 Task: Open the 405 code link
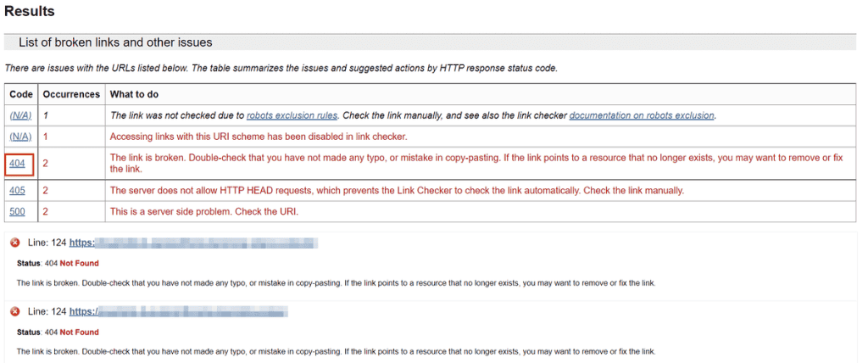pyautogui.click(x=18, y=191)
